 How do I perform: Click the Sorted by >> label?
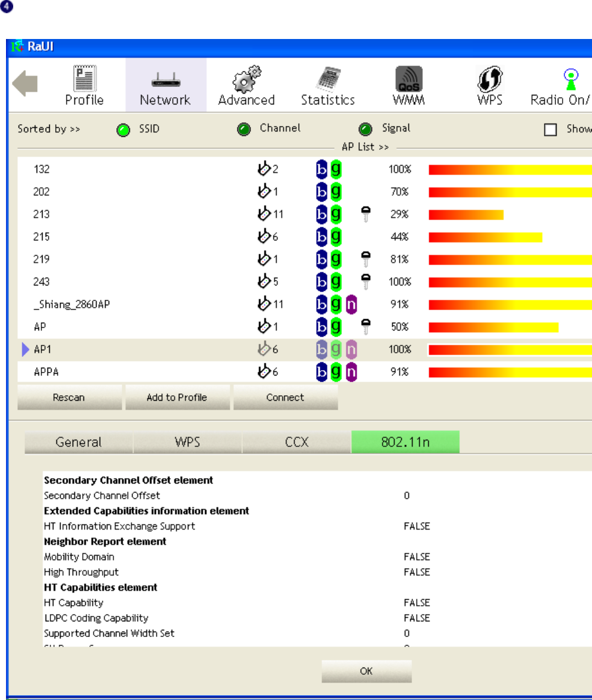tap(49, 129)
